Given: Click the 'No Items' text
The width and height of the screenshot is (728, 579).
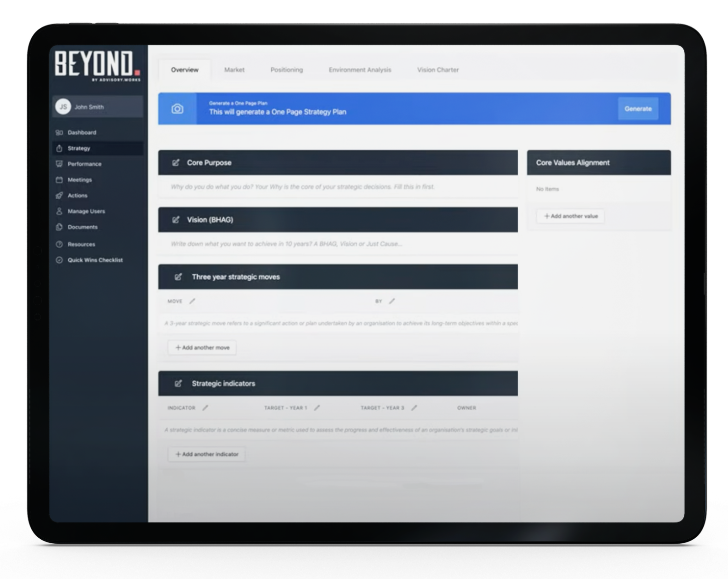Looking at the screenshot, I should tap(547, 189).
